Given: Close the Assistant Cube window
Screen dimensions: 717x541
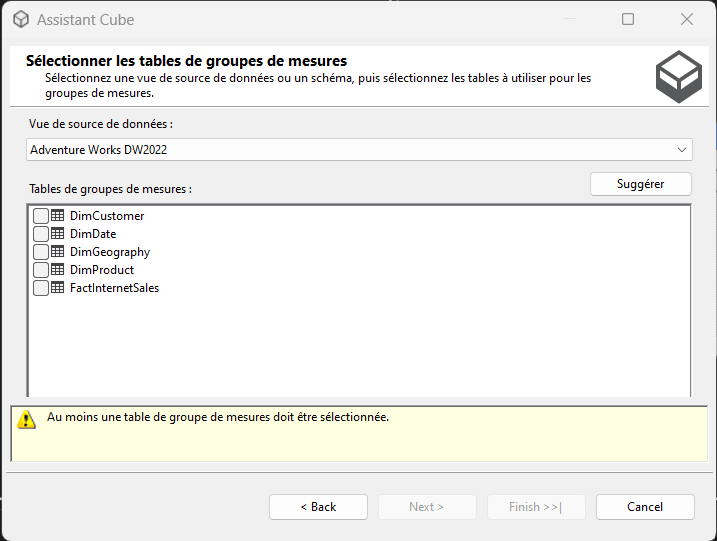Looking at the screenshot, I should point(687,19).
